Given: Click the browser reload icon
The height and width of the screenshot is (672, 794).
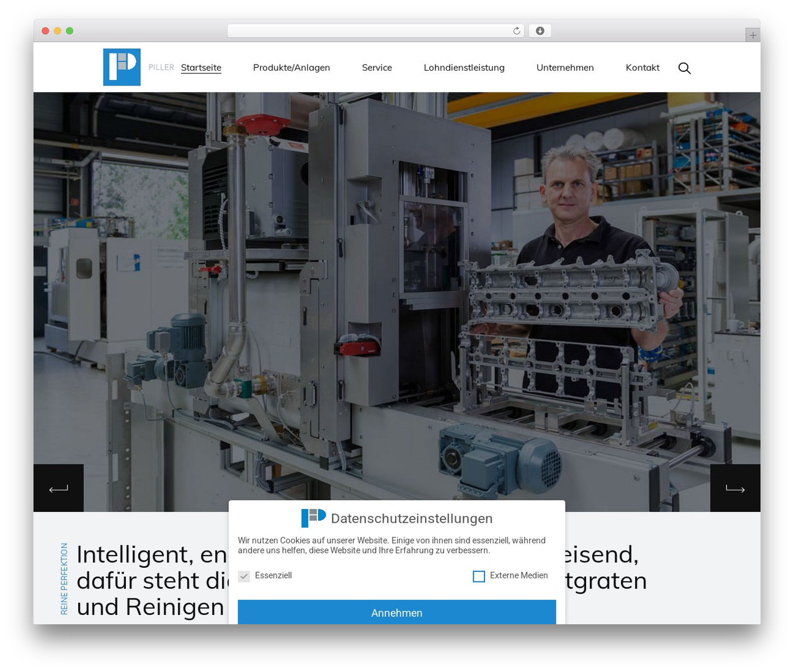Looking at the screenshot, I should tap(517, 31).
